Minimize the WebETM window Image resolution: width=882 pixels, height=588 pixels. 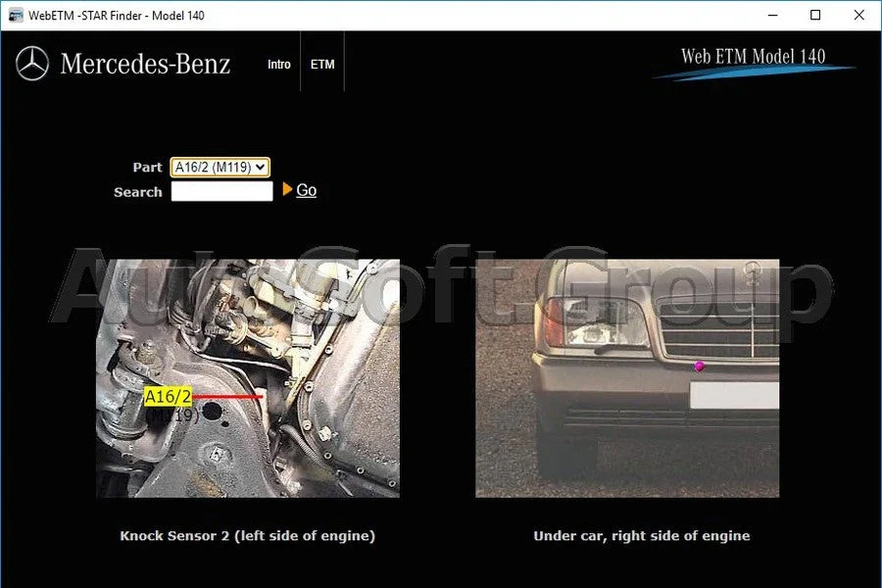pos(770,16)
